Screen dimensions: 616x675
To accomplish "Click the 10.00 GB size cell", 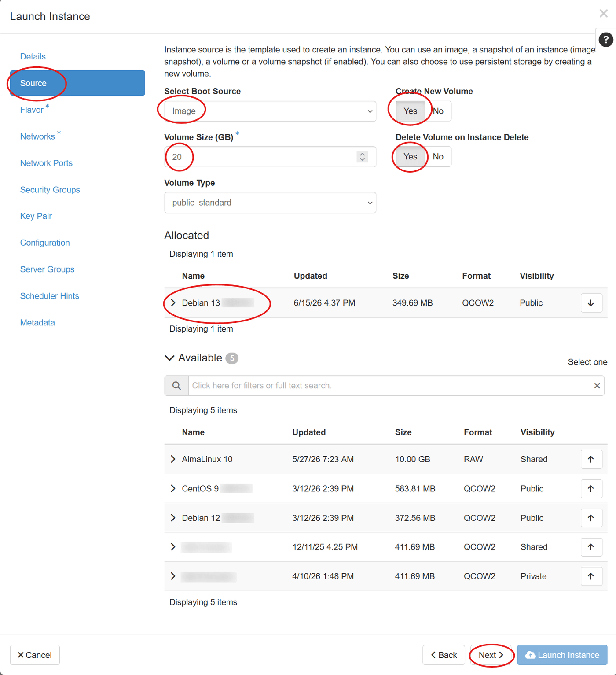I will point(412,459).
